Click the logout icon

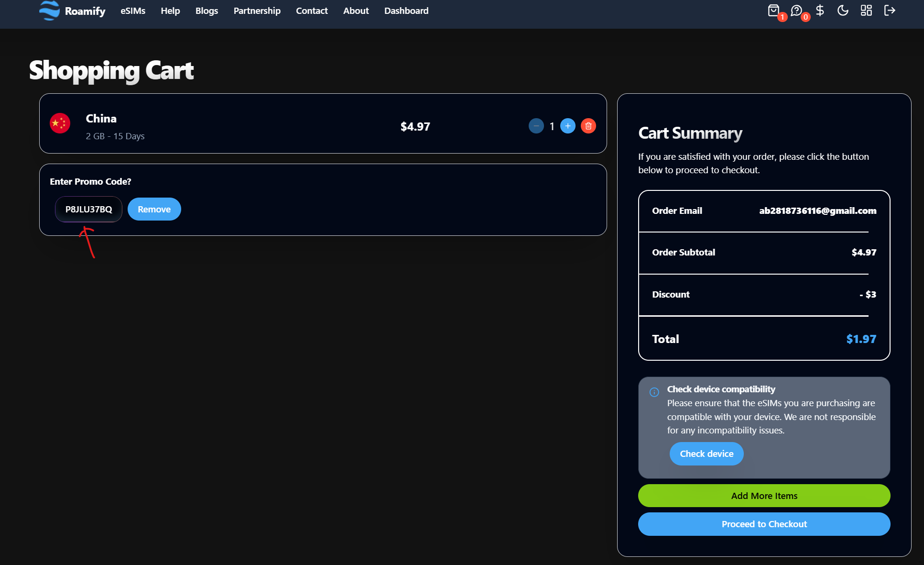tap(889, 11)
